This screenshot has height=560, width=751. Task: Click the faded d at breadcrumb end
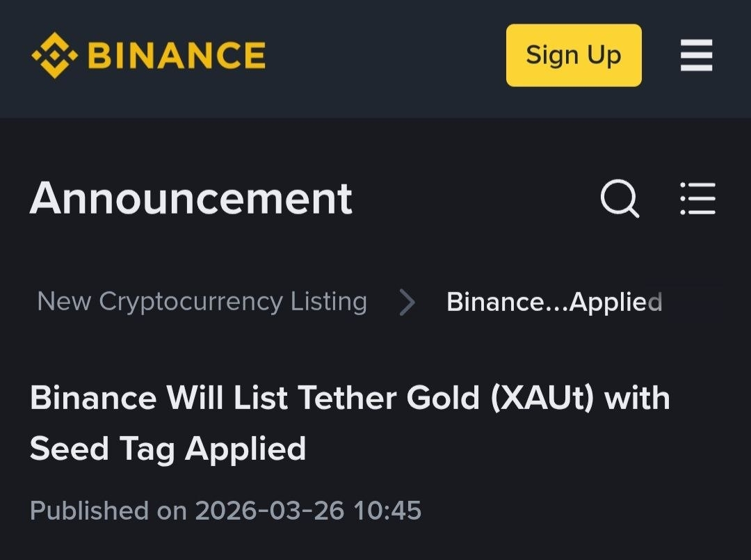click(654, 303)
